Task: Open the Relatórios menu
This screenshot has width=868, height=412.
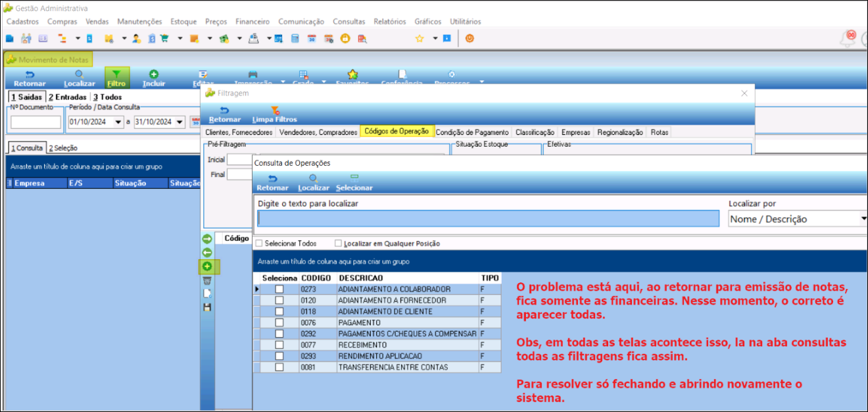Action: click(390, 22)
